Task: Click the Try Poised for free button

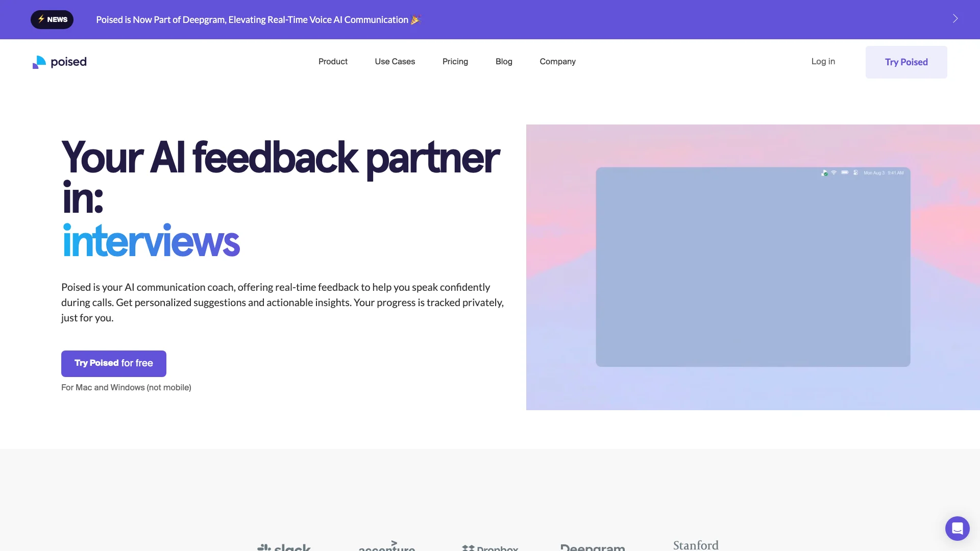Action: coord(114,363)
